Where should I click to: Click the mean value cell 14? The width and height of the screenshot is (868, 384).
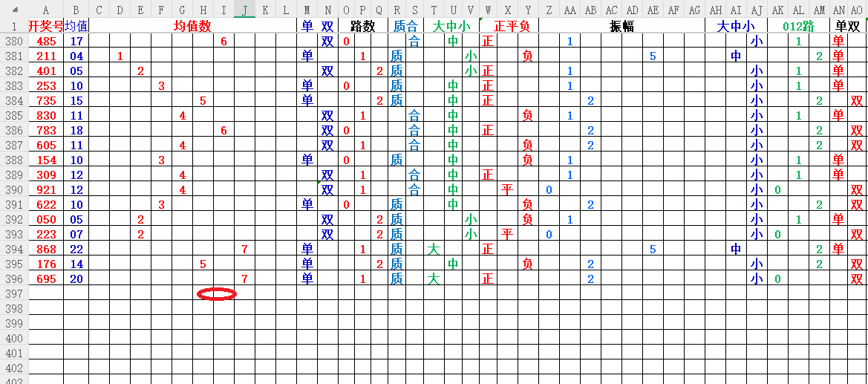point(76,264)
